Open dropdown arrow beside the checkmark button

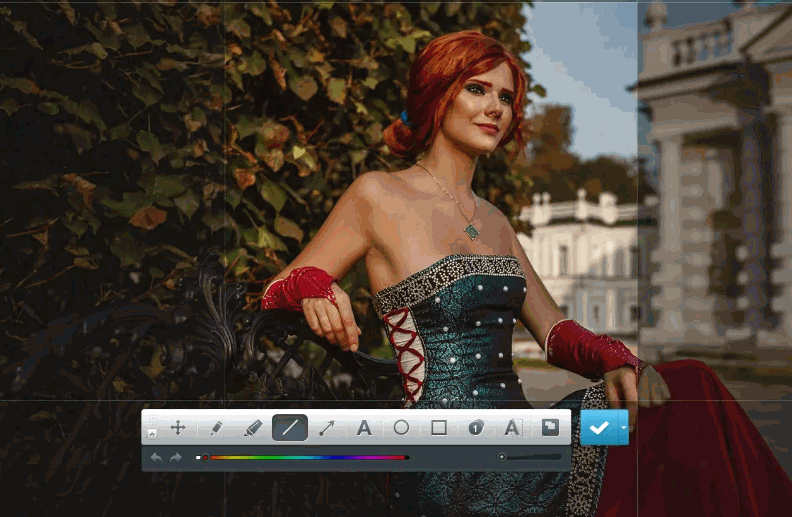point(624,427)
